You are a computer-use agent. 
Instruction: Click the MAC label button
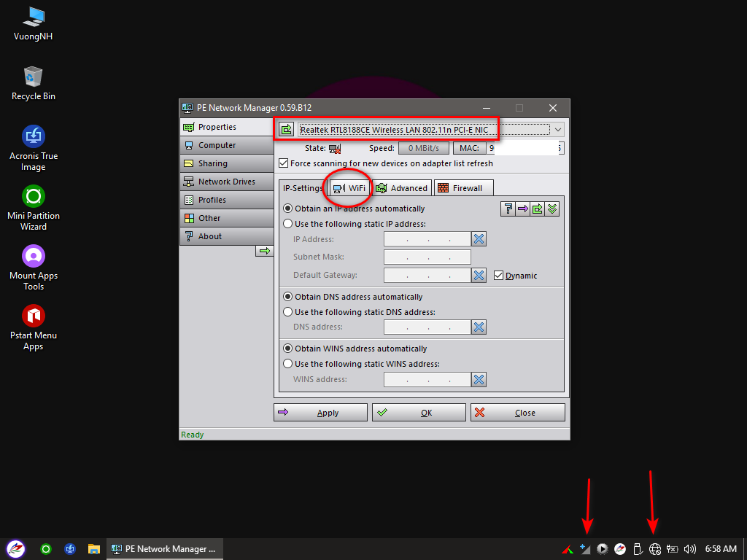click(x=469, y=148)
